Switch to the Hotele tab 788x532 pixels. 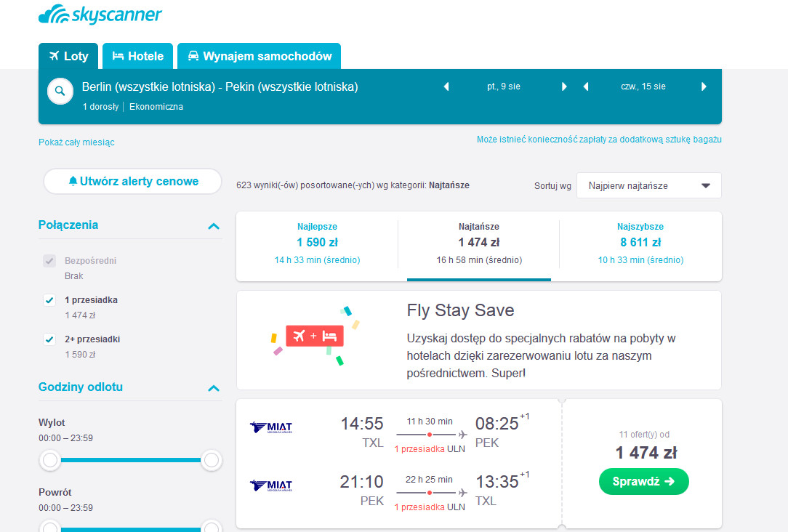point(137,56)
